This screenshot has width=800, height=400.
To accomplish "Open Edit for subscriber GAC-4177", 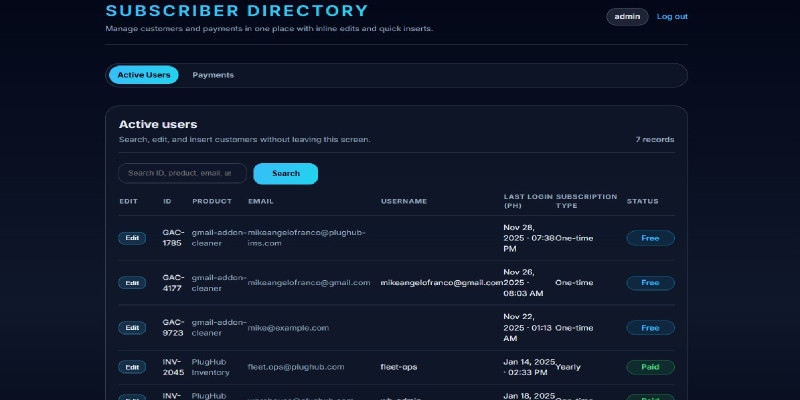I will (131, 283).
